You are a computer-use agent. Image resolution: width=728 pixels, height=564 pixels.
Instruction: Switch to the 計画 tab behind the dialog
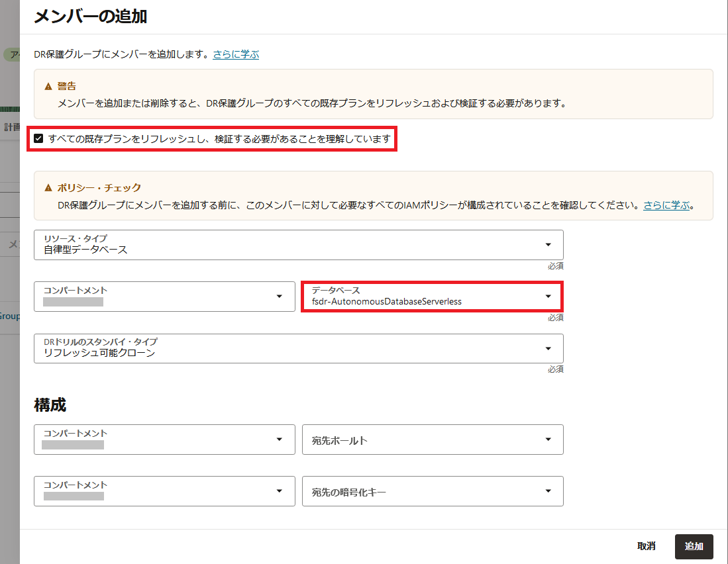[11, 127]
